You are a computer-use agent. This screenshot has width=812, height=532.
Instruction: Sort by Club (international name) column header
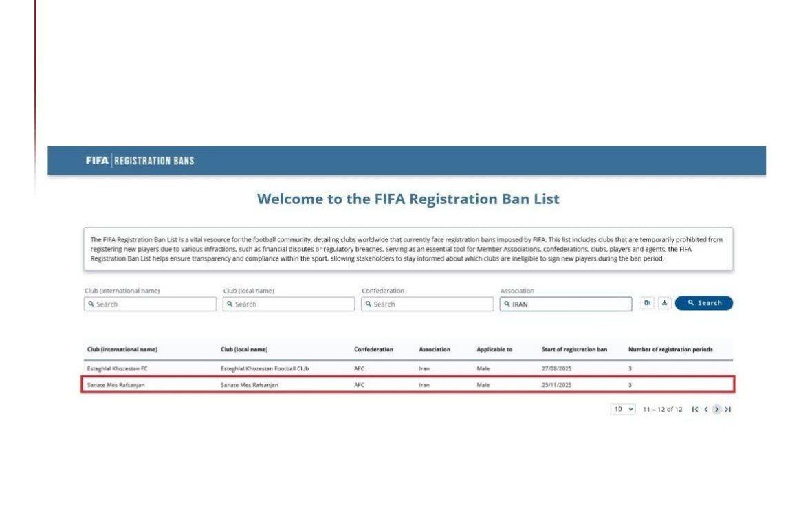click(122, 350)
